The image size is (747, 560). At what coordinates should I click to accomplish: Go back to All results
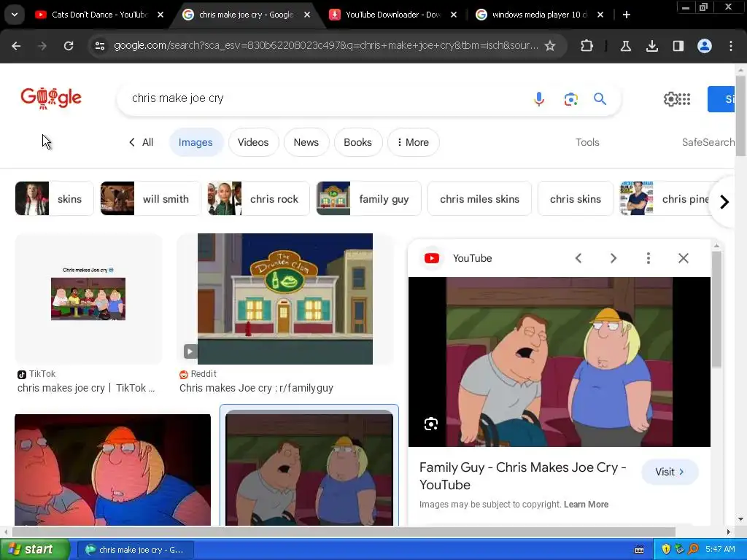click(x=141, y=142)
